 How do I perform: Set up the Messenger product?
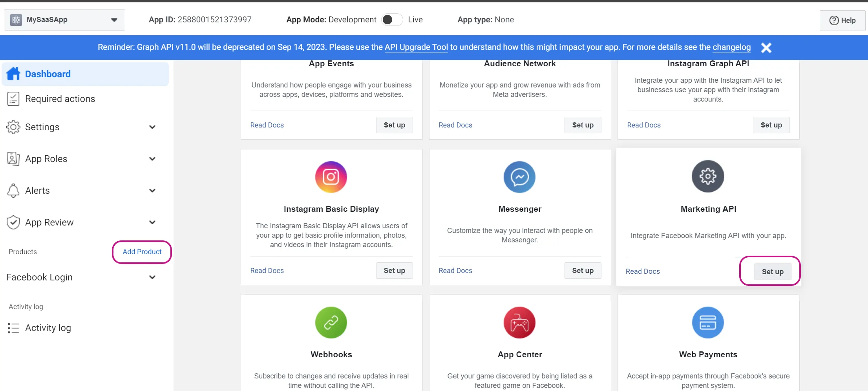(583, 271)
